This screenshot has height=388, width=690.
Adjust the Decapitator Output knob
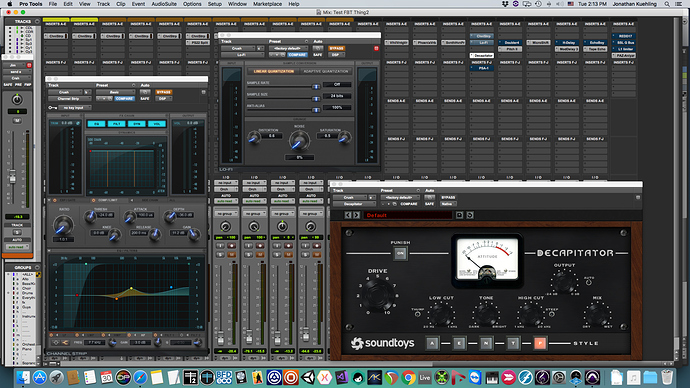[x=564, y=281]
